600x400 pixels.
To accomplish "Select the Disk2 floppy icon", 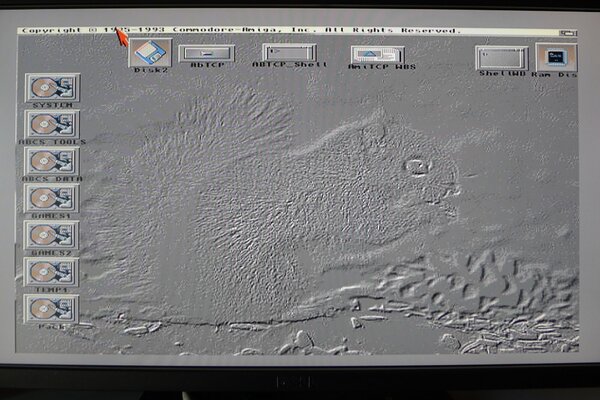I will (x=150, y=52).
